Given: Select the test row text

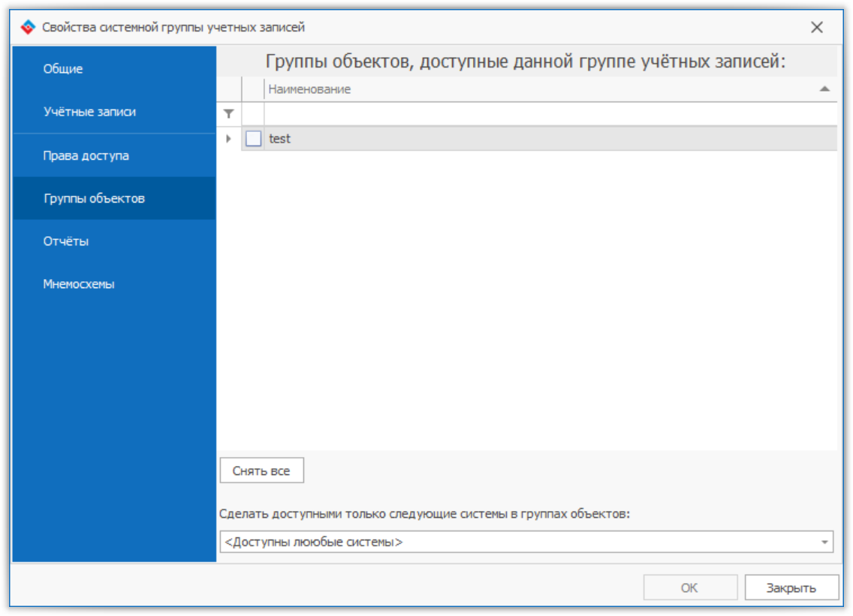Looking at the screenshot, I should coord(279,139).
